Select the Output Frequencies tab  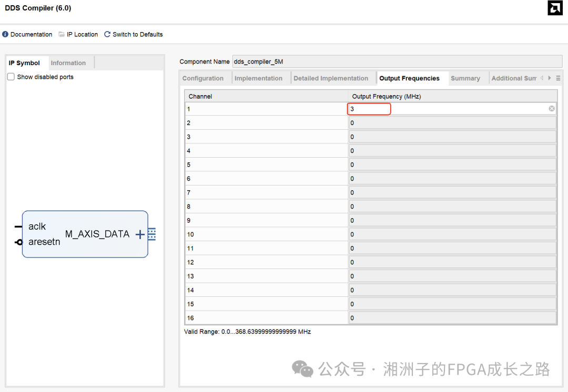[x=409, y=78]
